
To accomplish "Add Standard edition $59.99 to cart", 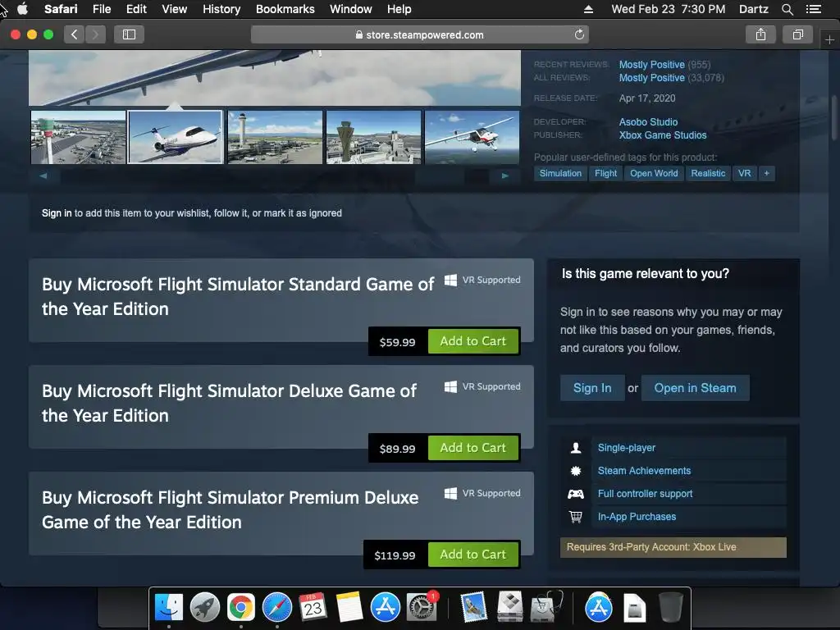I will pyautogui.click(x=473, y=341).
